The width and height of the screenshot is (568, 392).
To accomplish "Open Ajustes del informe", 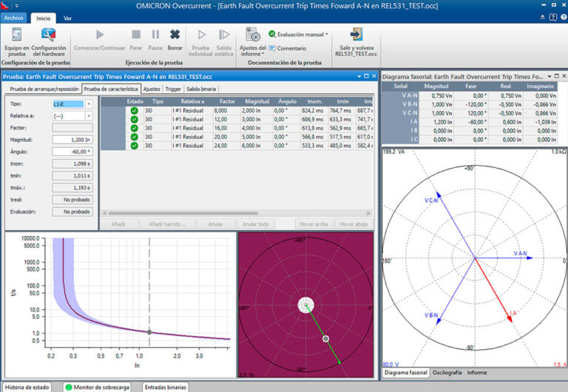I will (x=252, y=41).
